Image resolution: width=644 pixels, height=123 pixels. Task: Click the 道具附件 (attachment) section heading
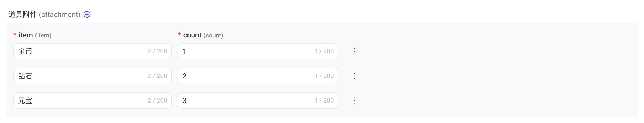(44, 14)
